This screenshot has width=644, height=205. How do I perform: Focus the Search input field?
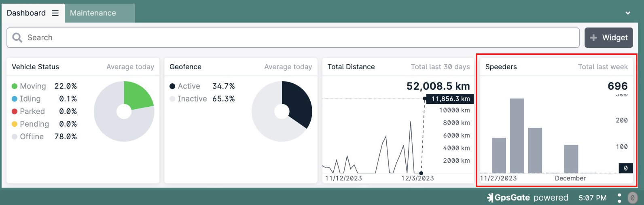point(293,38)
